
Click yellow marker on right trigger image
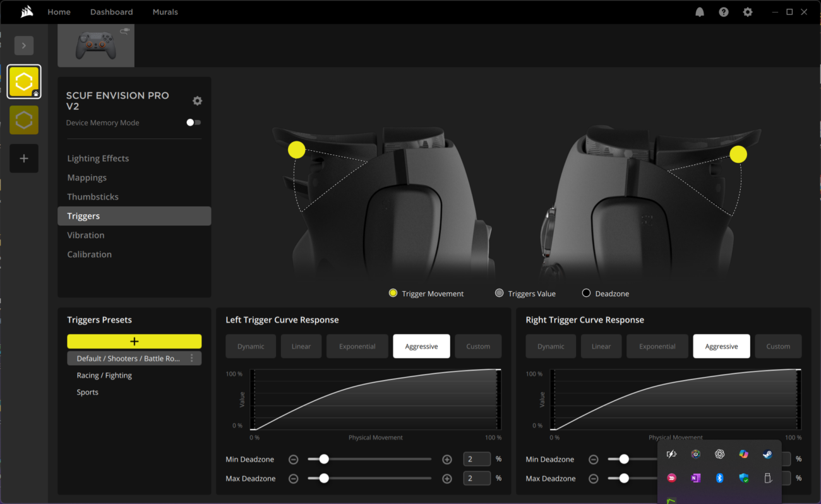coord(738,154)
